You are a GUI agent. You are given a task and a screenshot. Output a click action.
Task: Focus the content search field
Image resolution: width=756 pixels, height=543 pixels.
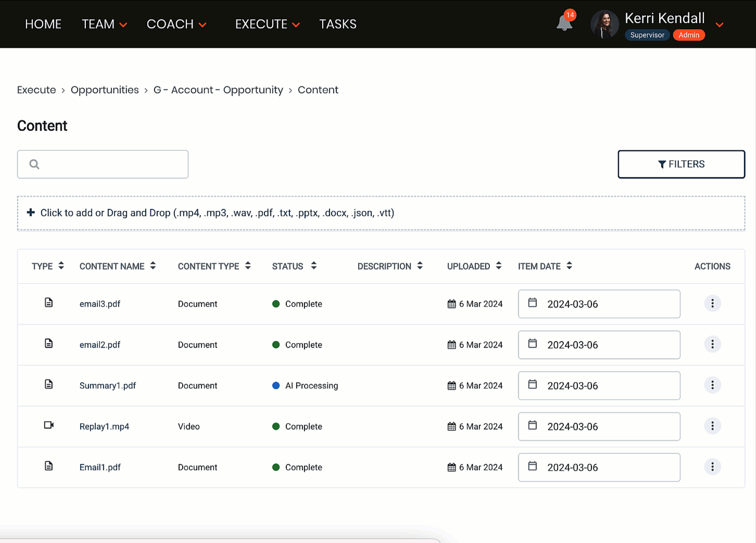pyautogui.click(x=109, y=165)
